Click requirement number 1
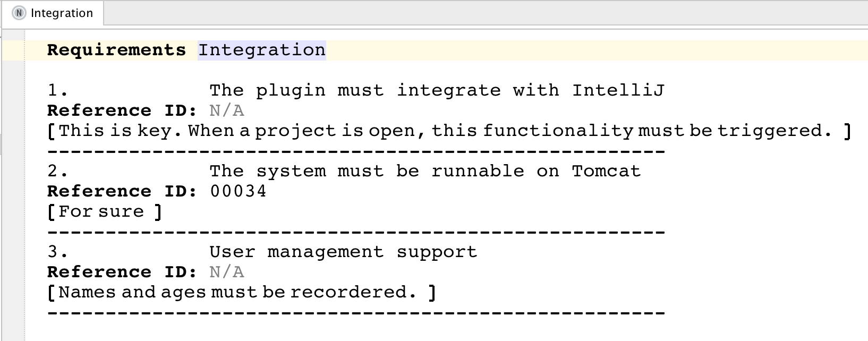This screenshot has height=341, width=868. 57,90
